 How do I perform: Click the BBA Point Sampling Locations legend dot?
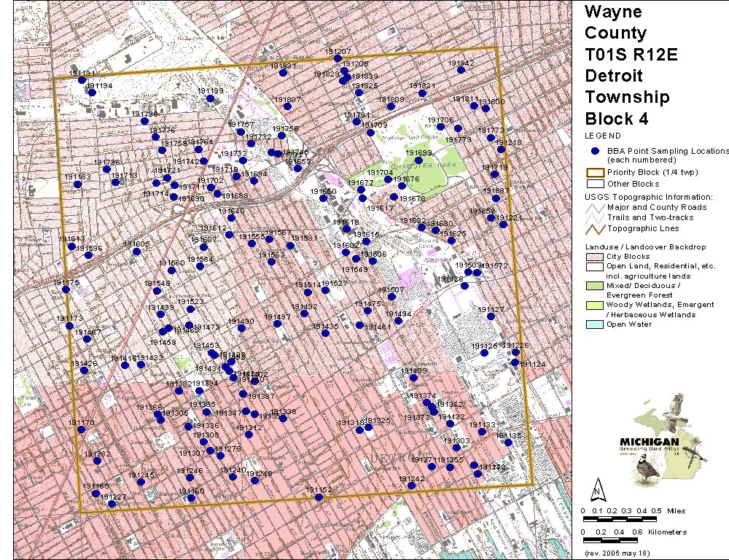tap(595, 151)
